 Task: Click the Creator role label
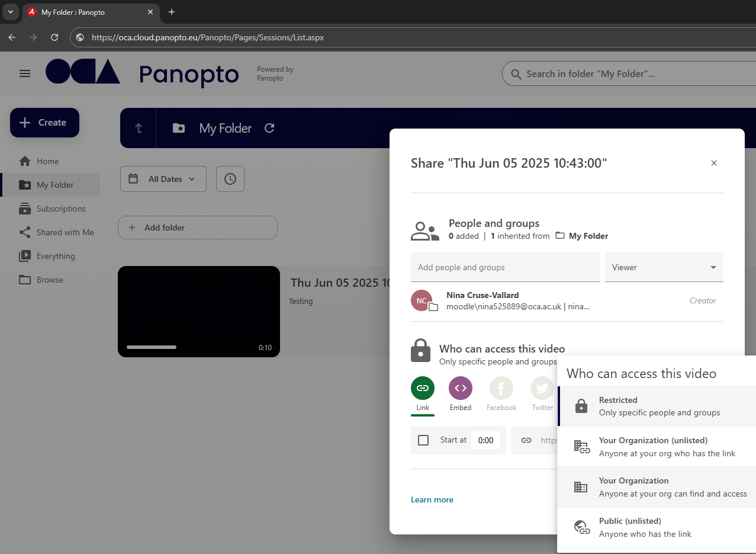click(703, 300)
